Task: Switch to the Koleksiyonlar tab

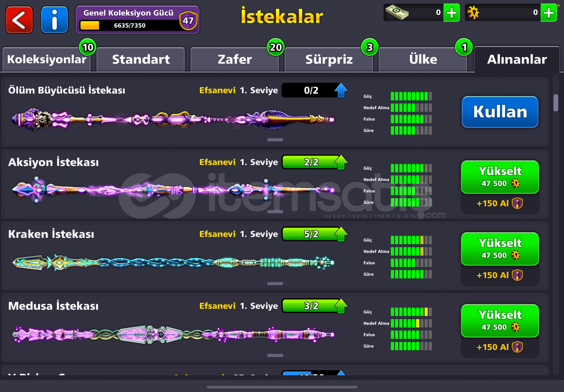Action: pyautogui.click(x=46, y=60)
